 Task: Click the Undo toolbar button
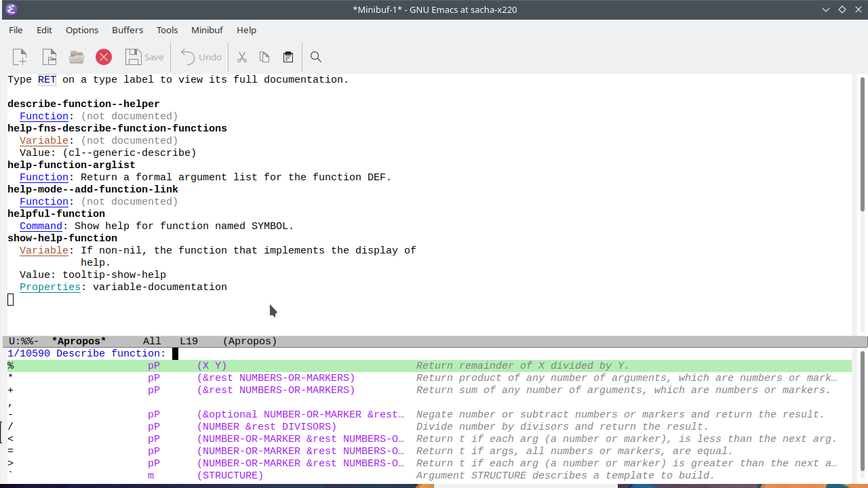(x=201, y=57)
